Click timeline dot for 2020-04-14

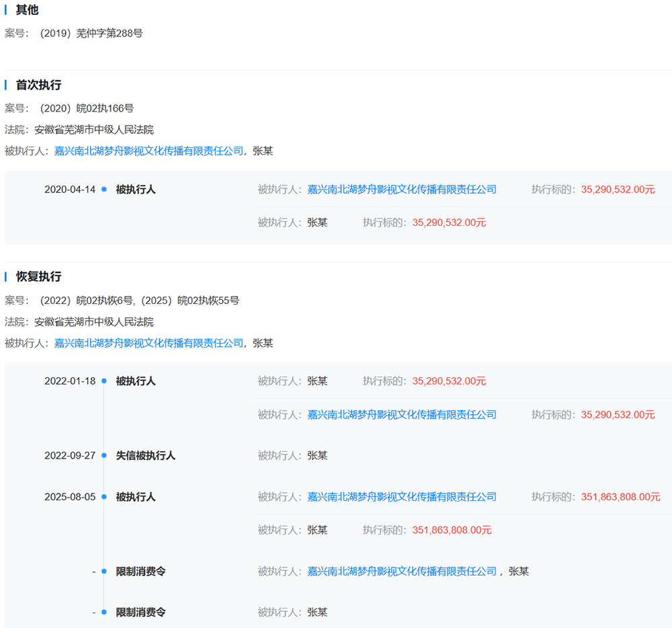coord(104,190)
